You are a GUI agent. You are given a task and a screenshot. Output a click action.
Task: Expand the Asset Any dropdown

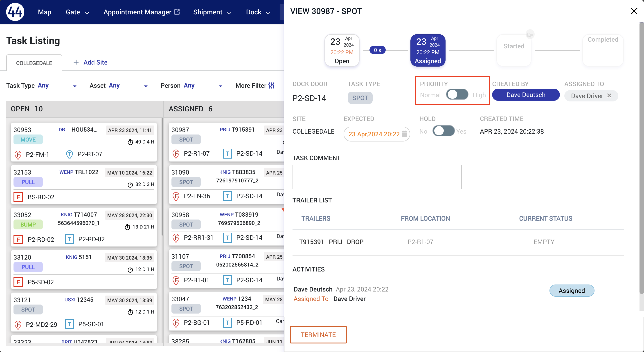146,86
